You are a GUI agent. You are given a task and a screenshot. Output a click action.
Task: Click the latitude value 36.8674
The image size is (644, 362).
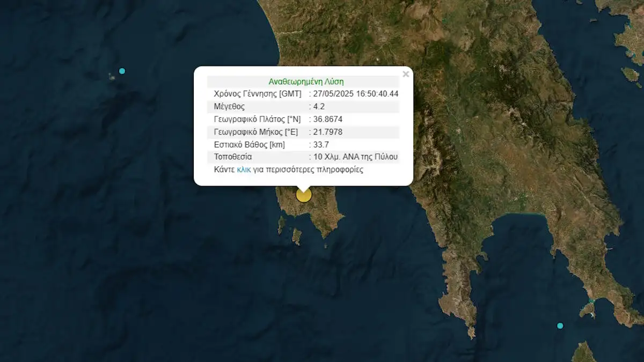tap(328, 119)
